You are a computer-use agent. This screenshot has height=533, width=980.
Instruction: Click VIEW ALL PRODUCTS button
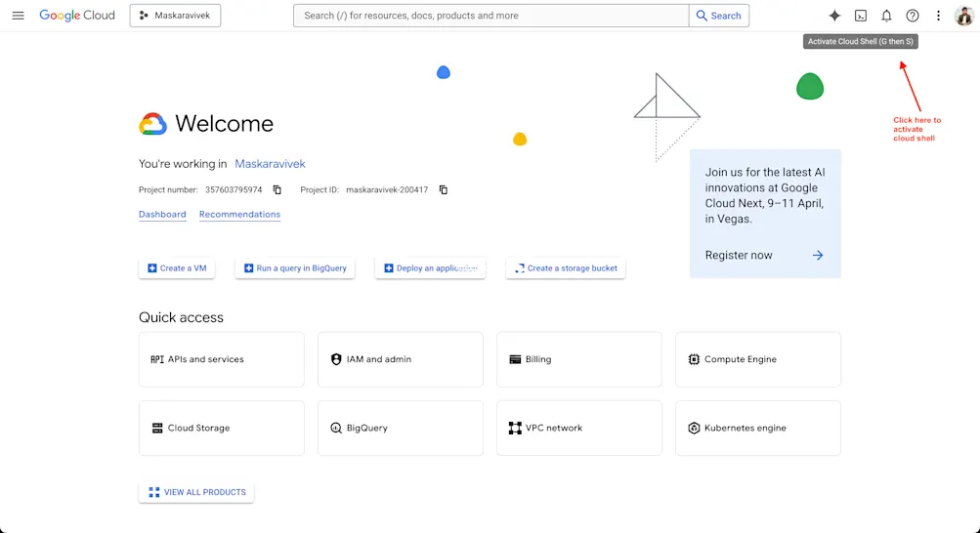[x=196, y=492]
